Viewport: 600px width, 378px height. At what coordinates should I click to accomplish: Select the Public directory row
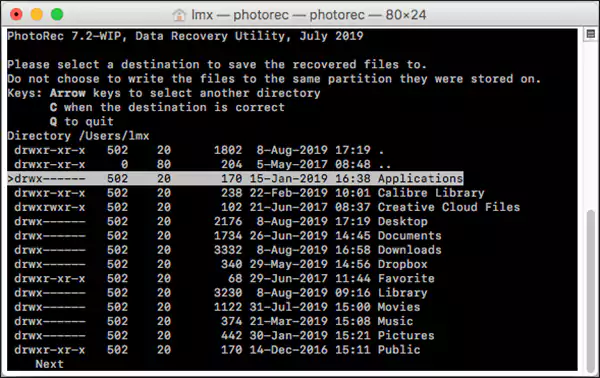coord(217,350)
